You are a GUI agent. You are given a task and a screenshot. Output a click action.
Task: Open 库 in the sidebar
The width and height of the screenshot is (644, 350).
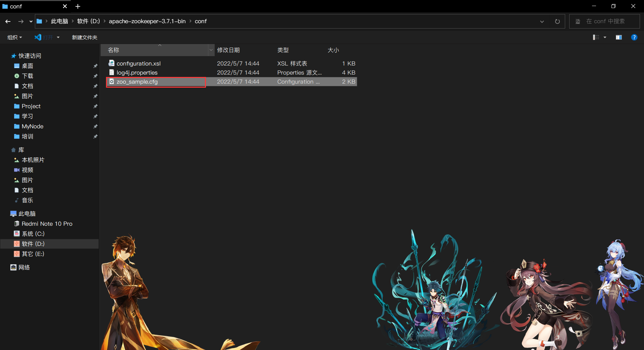coord(21,150)
